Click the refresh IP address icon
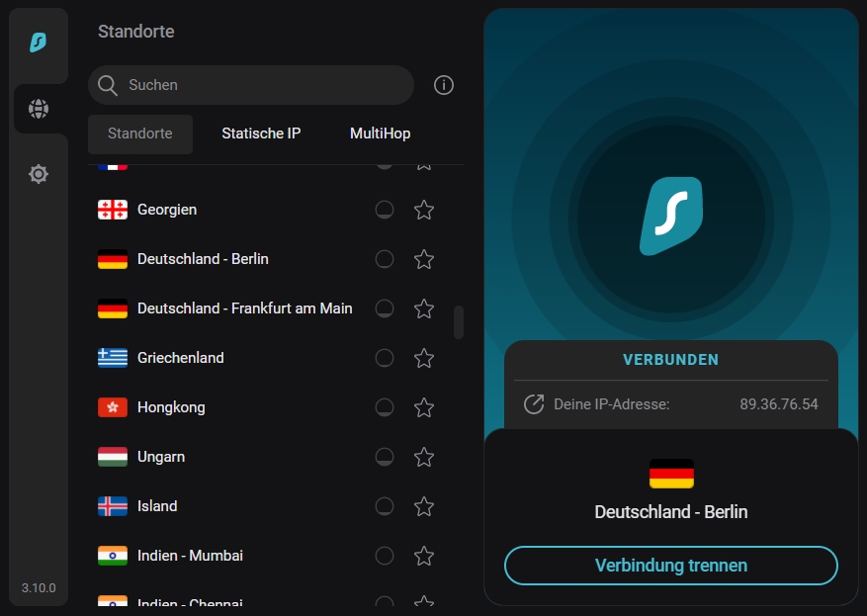The height and width of the screenshot is (616, 867). click(x=534, y=404)
